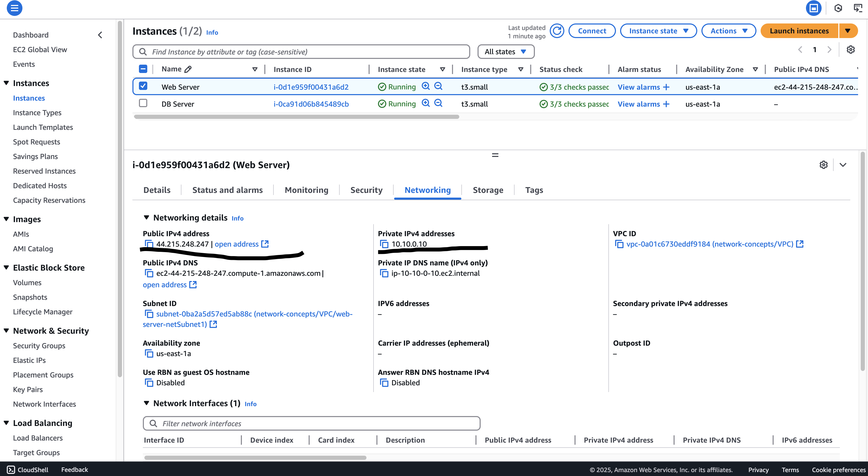Switch to the Tags tab
This screenshot has width=868, height=476.
534,190
